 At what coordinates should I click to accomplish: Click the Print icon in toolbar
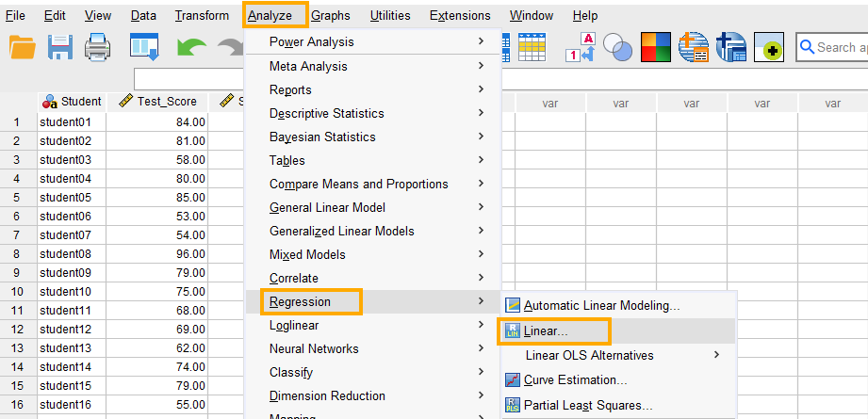[x=98, y=47]
